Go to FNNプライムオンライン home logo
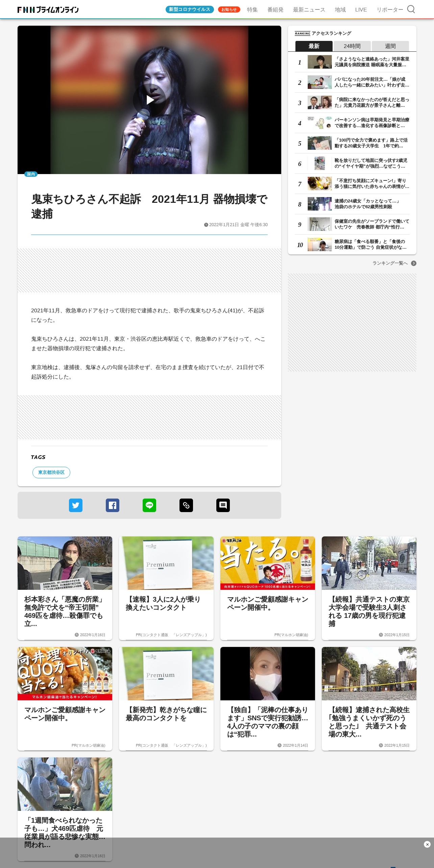 (x=48, y=10)
